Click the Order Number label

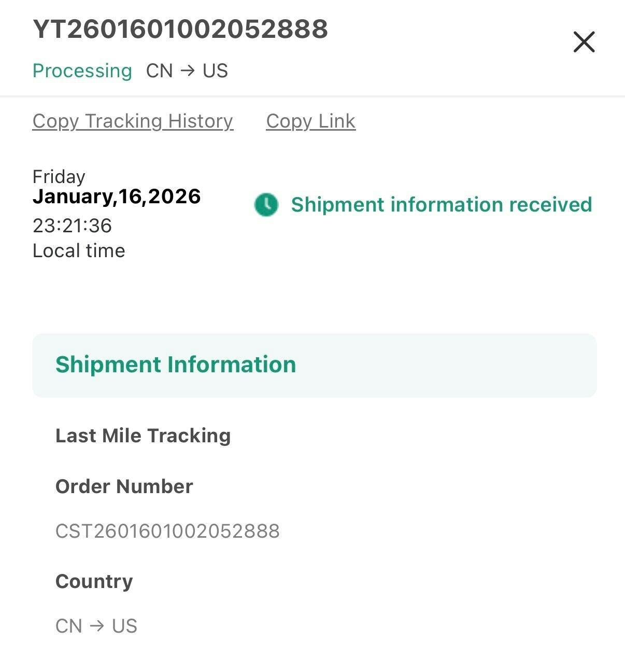click(x=124, y=486)
